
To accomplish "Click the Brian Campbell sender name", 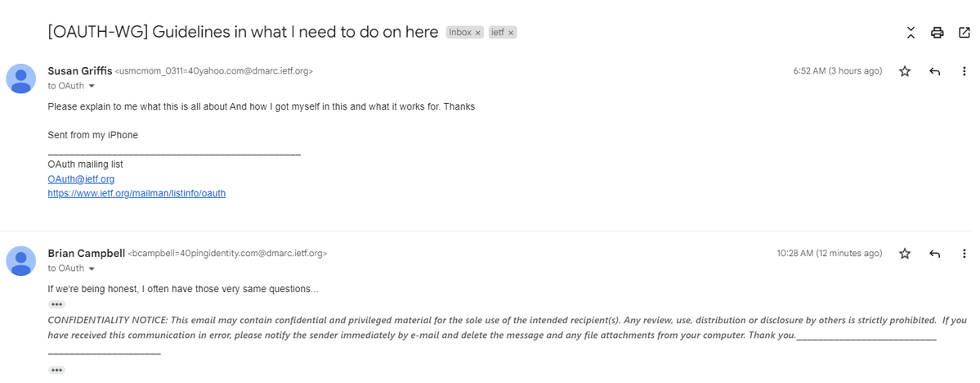I will (87, 254).
